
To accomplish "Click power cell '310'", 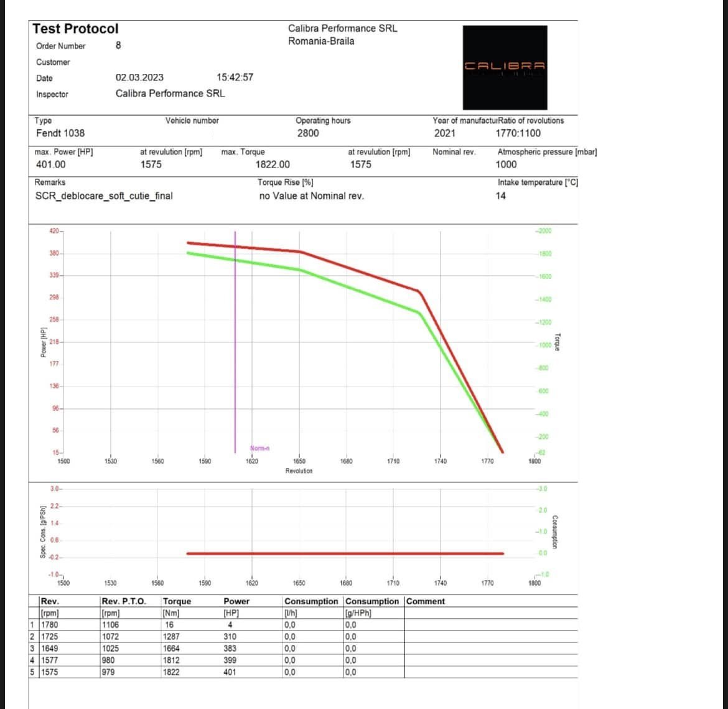I will [x=230, y=637].
